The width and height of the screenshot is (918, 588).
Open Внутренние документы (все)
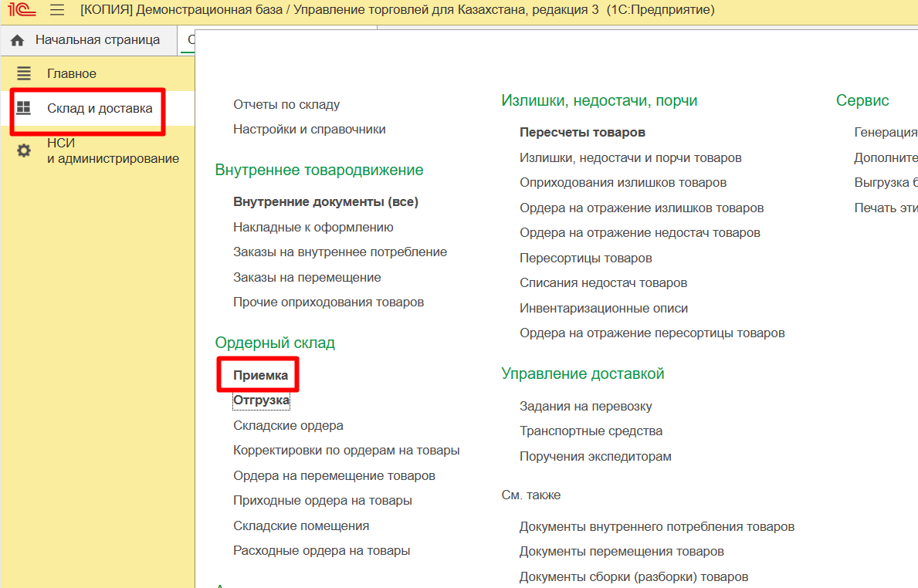(x=326, y=201)
